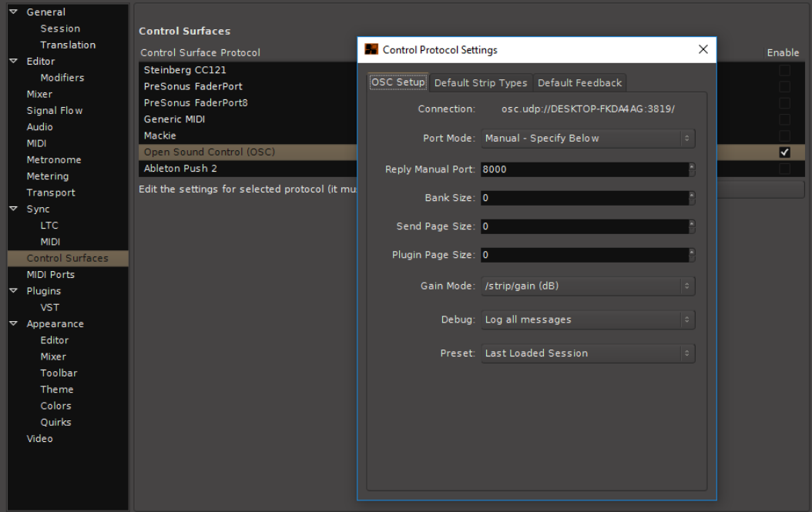The height and width of the screenshot is (512, 812).
Task: Close the Control Protocol Settings dialog
Action: (703, 50)
